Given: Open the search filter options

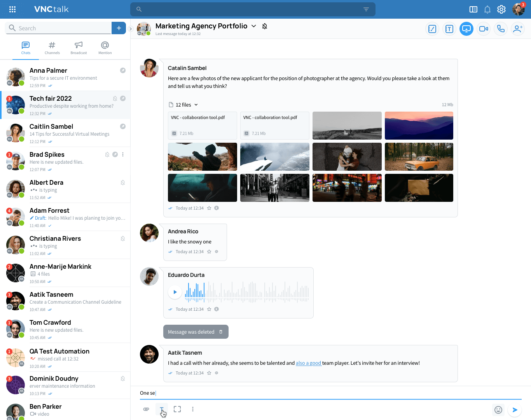Looking at the screenshot, I should 366,9.
